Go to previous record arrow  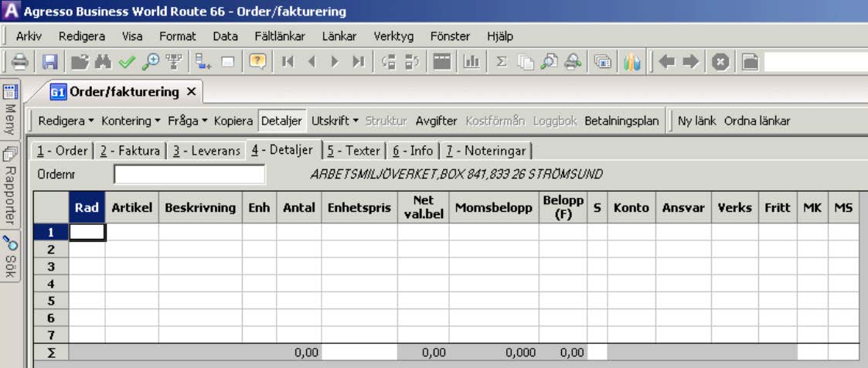[x=311, y=61]
